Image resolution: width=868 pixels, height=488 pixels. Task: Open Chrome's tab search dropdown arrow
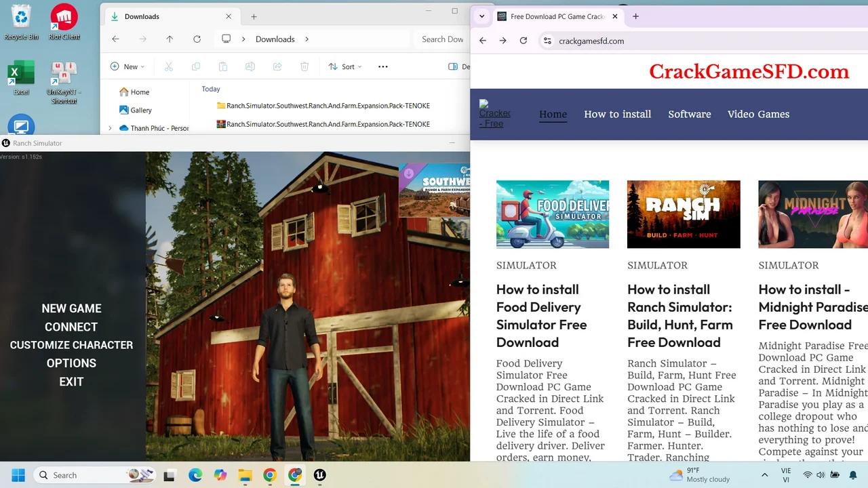(481, 16)
